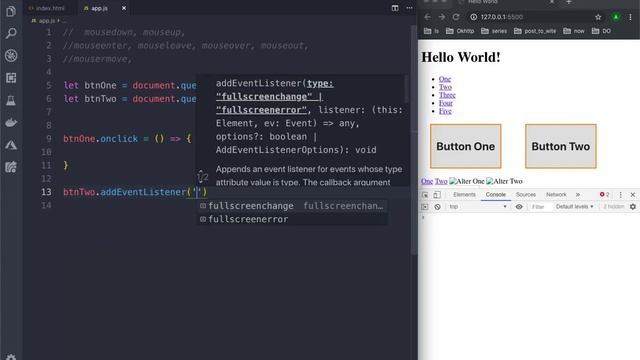
Task: Open the DO bookmarks folder
Action: click(601, 31)
